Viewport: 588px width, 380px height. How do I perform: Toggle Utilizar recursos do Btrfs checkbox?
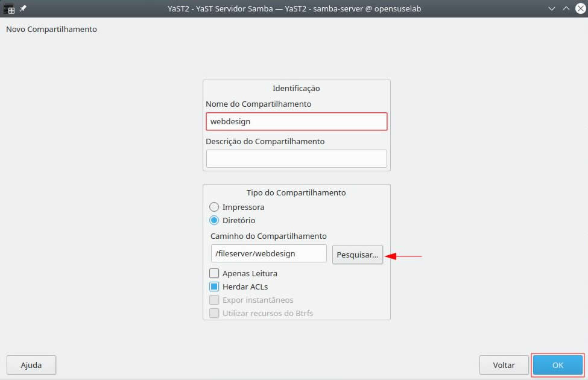[214, 313]
